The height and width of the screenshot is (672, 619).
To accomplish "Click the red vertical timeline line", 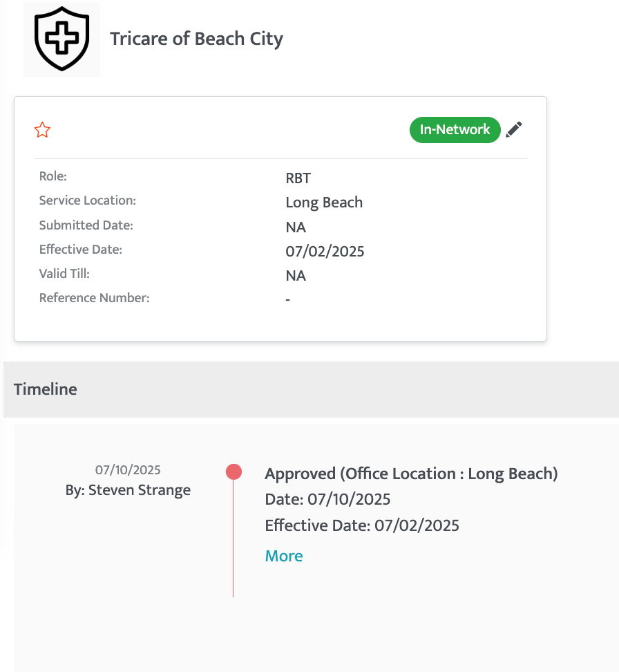I will pyautogui.click(x=233, y=539).
